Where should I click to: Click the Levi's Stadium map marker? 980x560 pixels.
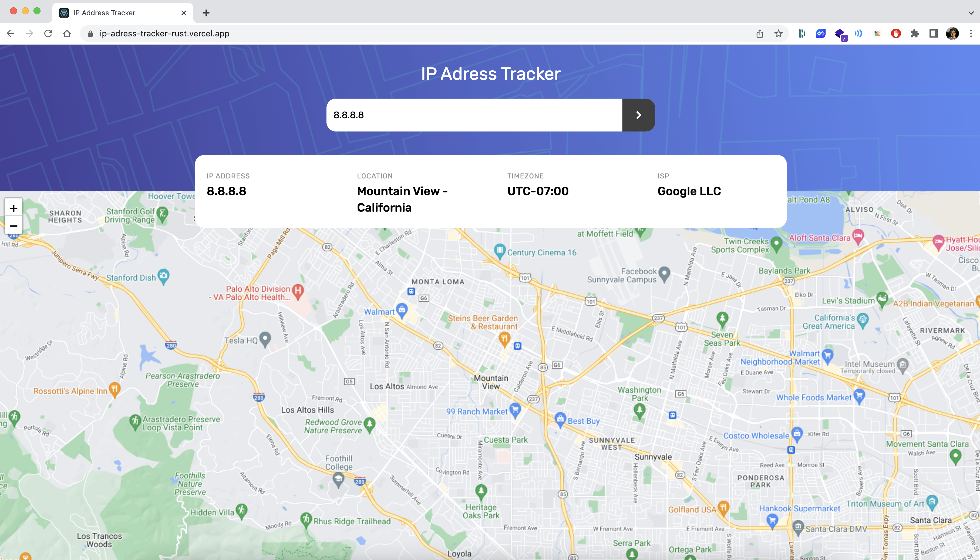[882, 299]
